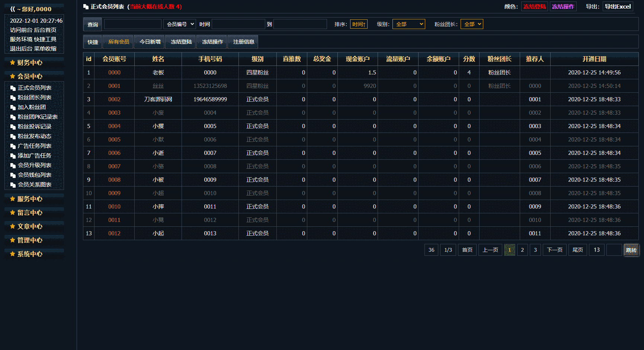
Task: Click the star icon beside 系统中心
Action: (x=13, y=254)
